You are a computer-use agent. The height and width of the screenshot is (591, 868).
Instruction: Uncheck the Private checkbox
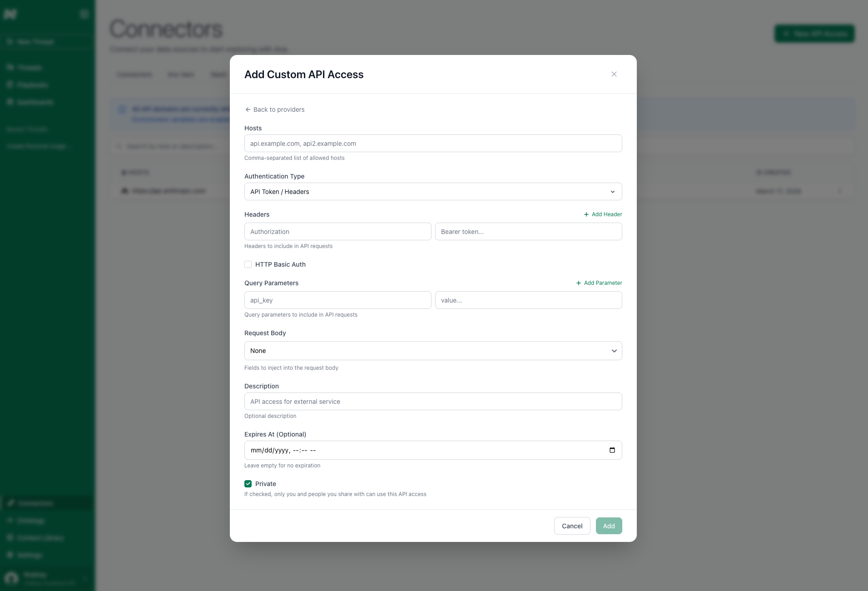click(x=248, y=484)
